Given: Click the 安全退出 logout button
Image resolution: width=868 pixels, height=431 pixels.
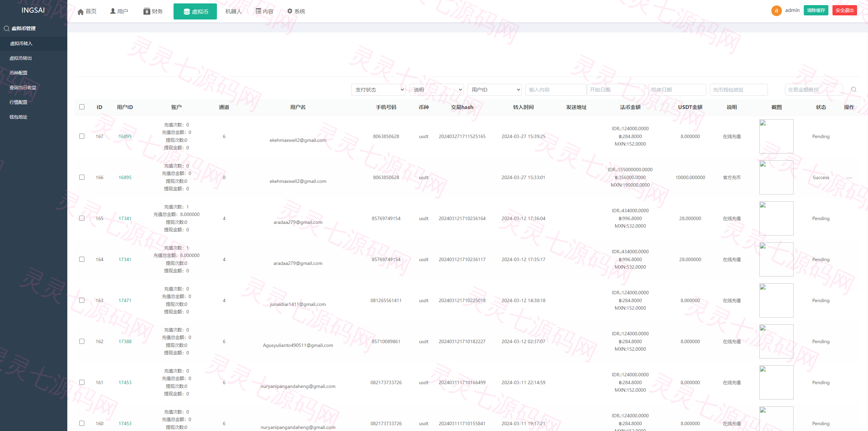Looking at the screenshot, I should (844, 10).
